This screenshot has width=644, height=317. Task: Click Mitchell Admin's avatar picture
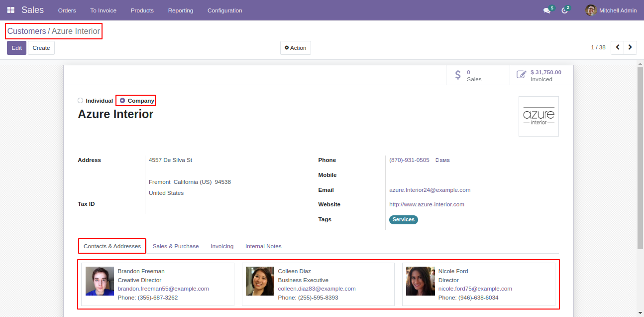coord(591,10)
